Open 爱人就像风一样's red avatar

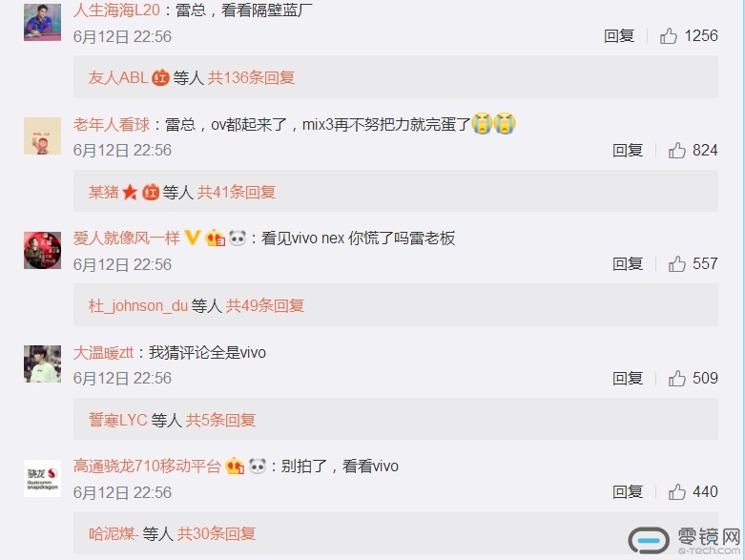point(42,250)
